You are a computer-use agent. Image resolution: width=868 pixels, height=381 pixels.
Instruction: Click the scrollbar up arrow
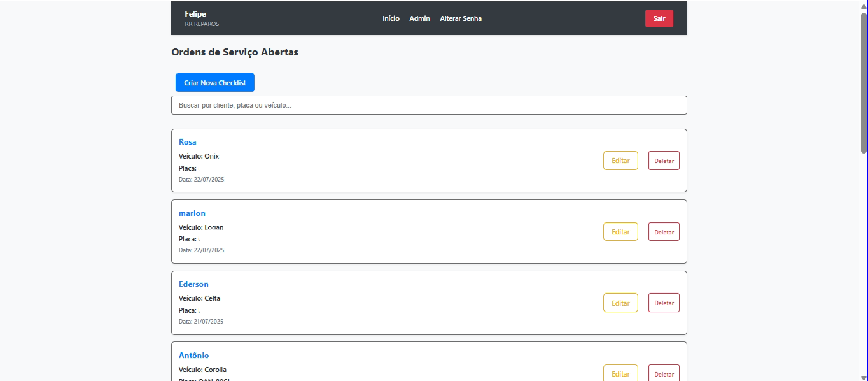[x=864, y=4]
